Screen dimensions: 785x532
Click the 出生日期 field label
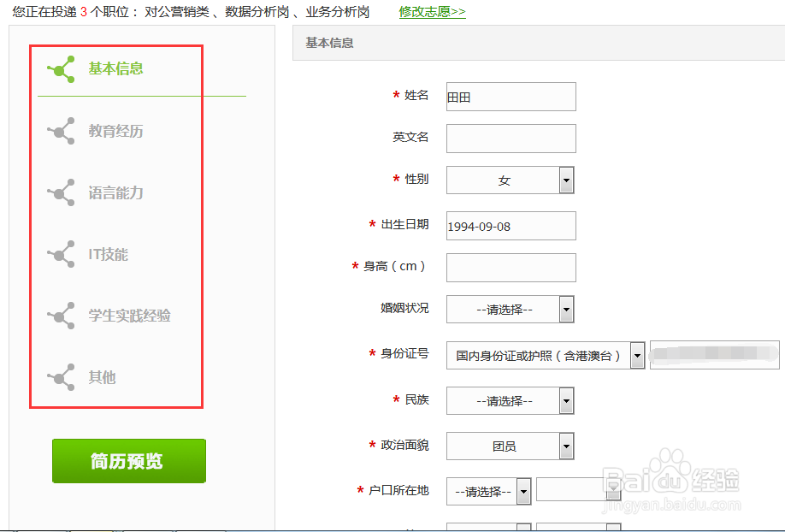[404, 224]
